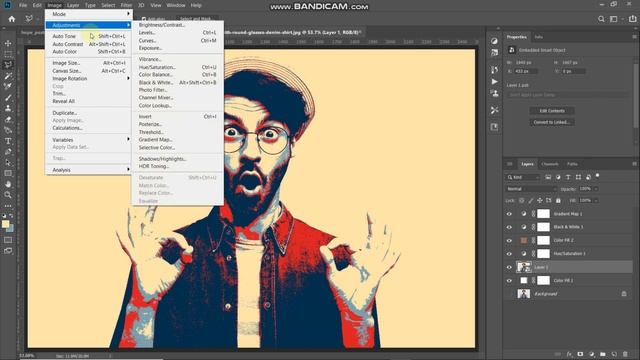Viewport: 640px width, 360px height.
Task: Switch to the Paths tab
Action: coord(572,164)
